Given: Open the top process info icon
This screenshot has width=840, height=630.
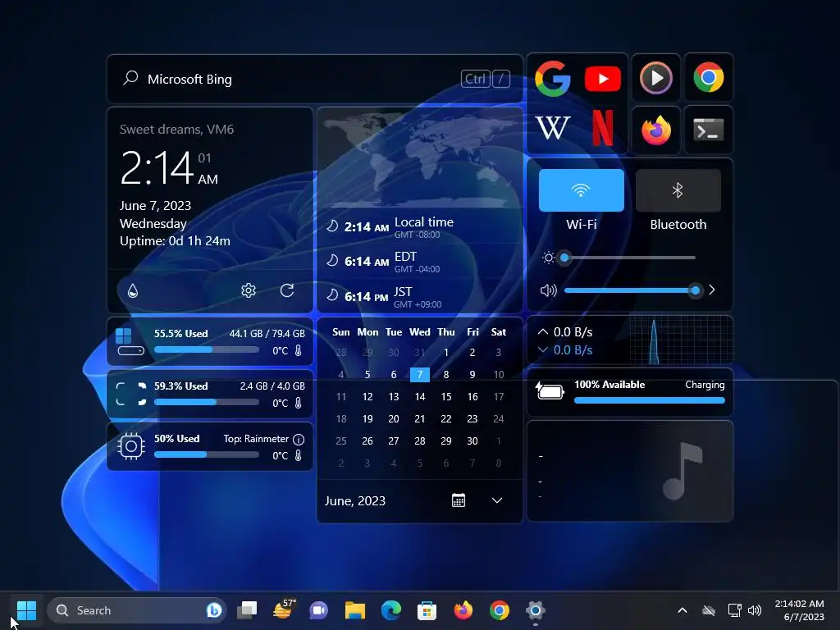Looking at the screenshot, I should [x=299, y=440].
